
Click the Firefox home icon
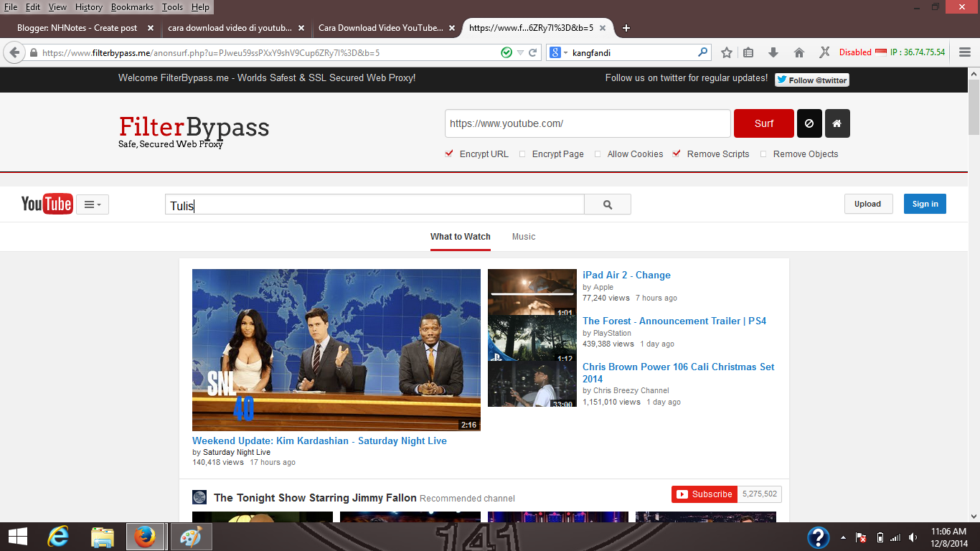click(x=798, y=52)
